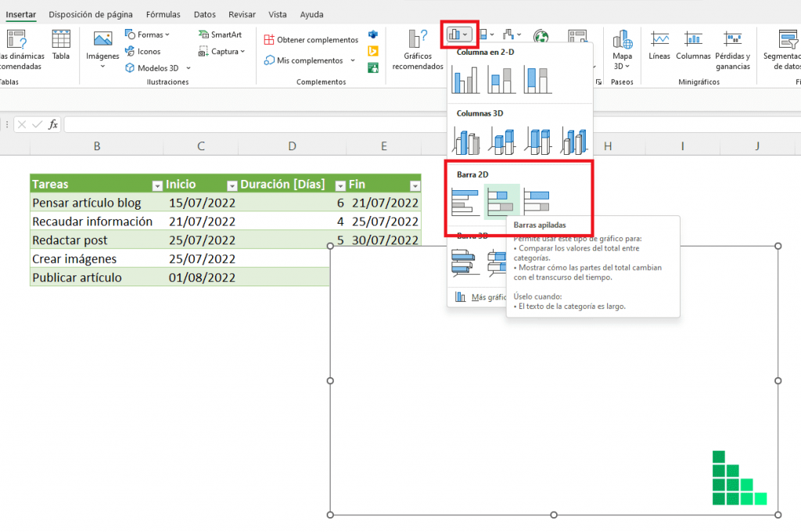
Task: Open the waterfall chart dropdown in the ribbon
Action: tap(512, 34)
